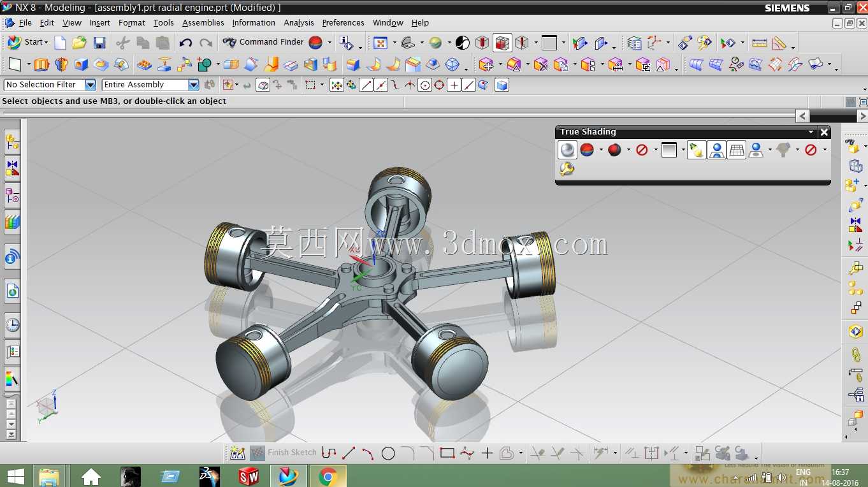Undo the last action
The image size is (868, 487).
pos(185,43)
